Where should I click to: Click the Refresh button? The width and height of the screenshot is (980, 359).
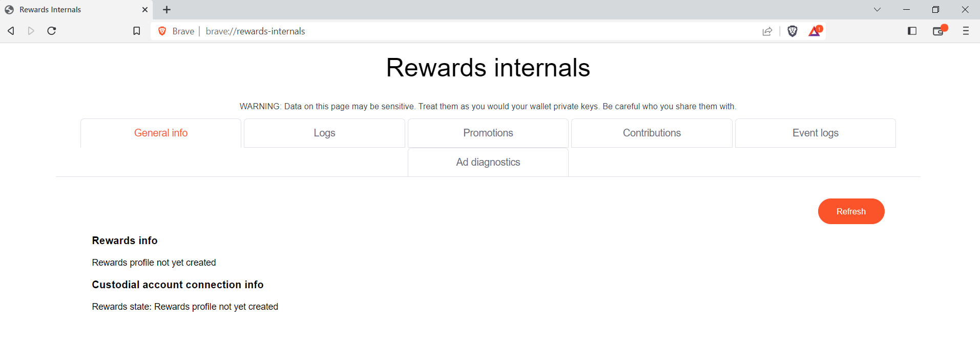click(x=851, y=211)
